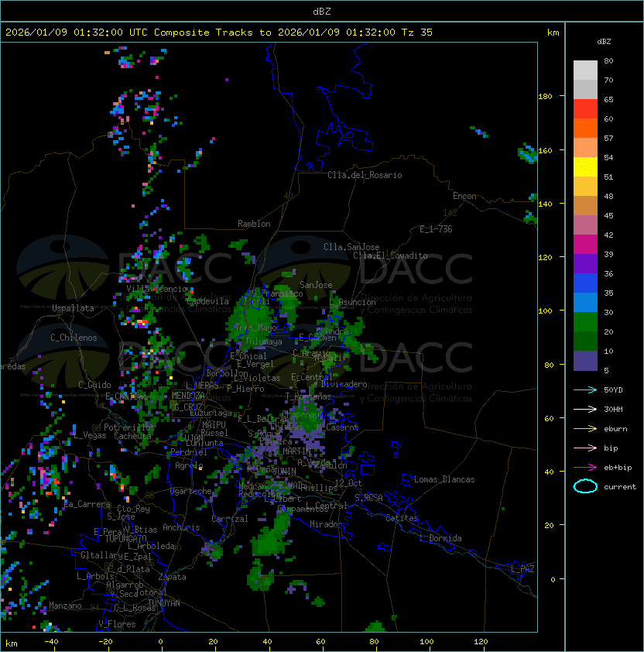Click the 180 km vertical axis tick label
The image size is (644, 652).
coord(545,97)
